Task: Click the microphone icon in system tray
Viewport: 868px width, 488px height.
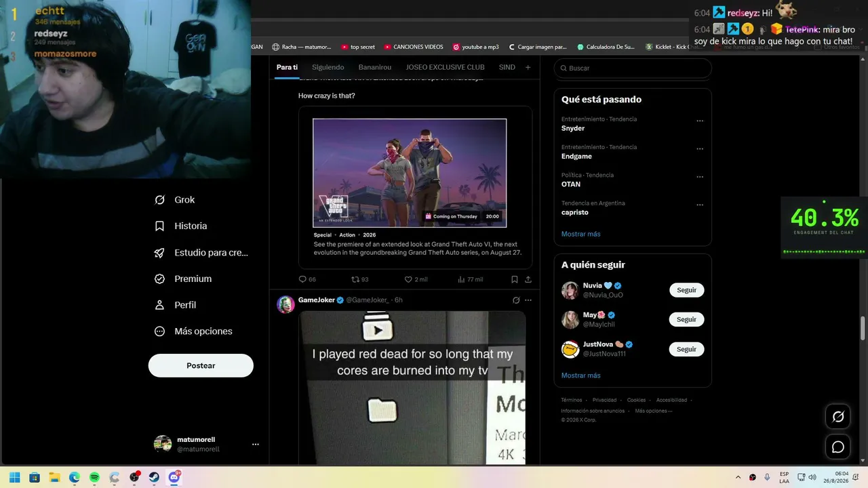Action: (x=767, y=477)
